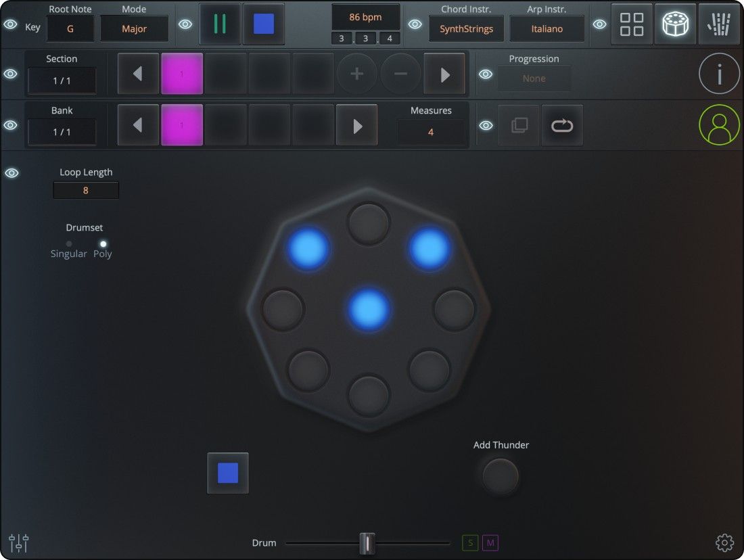Switch to the grid pads view
The height and width of the screenshot is (560, 744).
631,24
